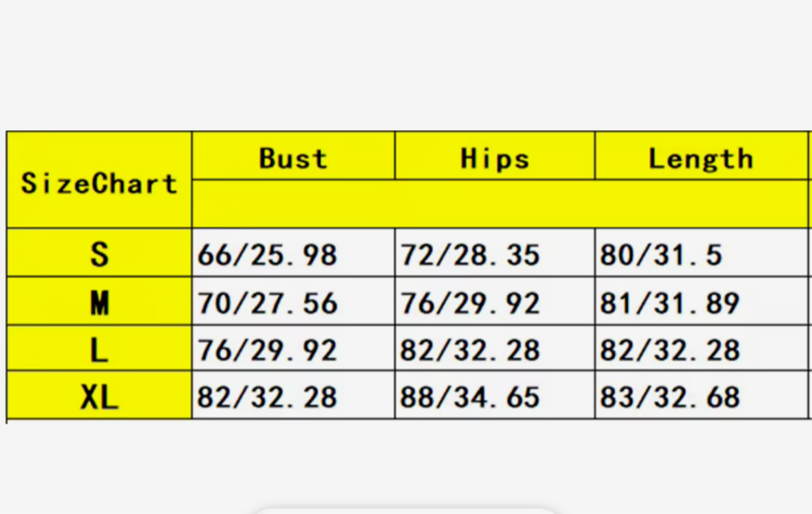Select the Bust column header
This screenshot has width=812, height=514.
(293, 158)
